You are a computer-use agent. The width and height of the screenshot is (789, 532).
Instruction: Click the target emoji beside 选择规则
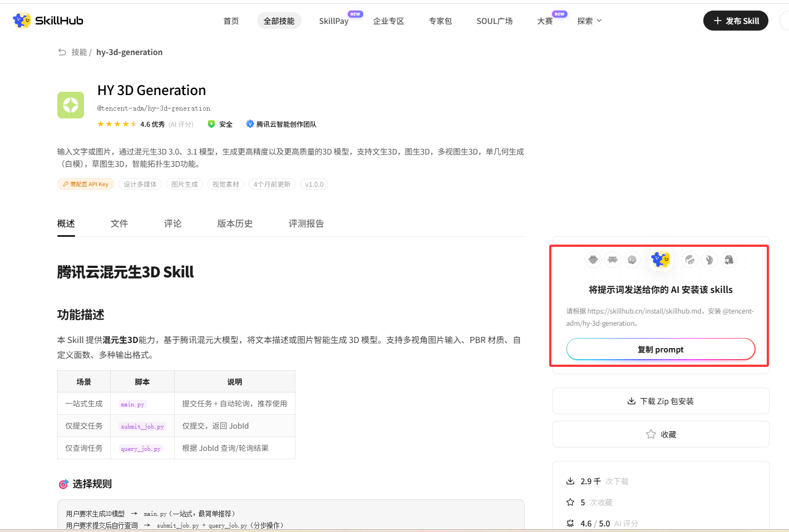[x=63, y=484]
